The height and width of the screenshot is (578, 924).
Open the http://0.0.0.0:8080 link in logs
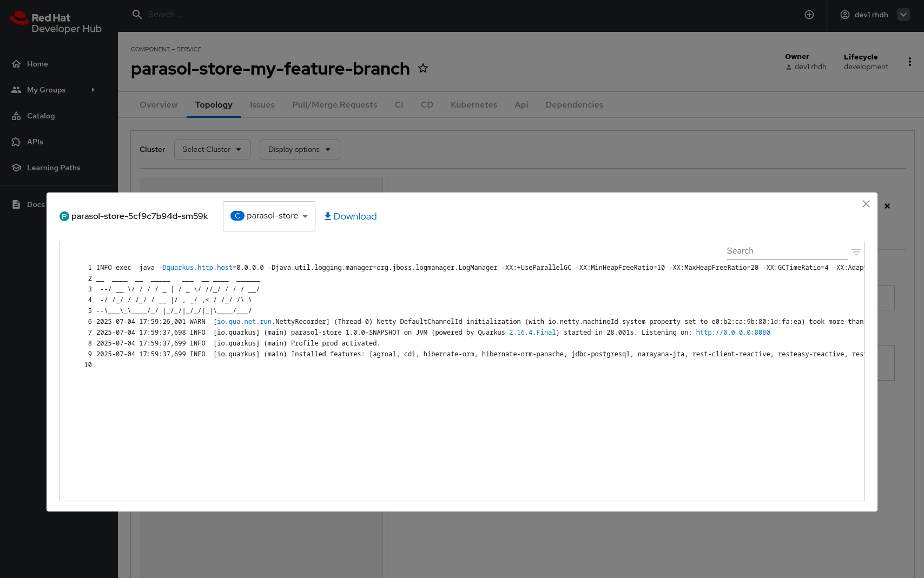click(x=733, y=333)
